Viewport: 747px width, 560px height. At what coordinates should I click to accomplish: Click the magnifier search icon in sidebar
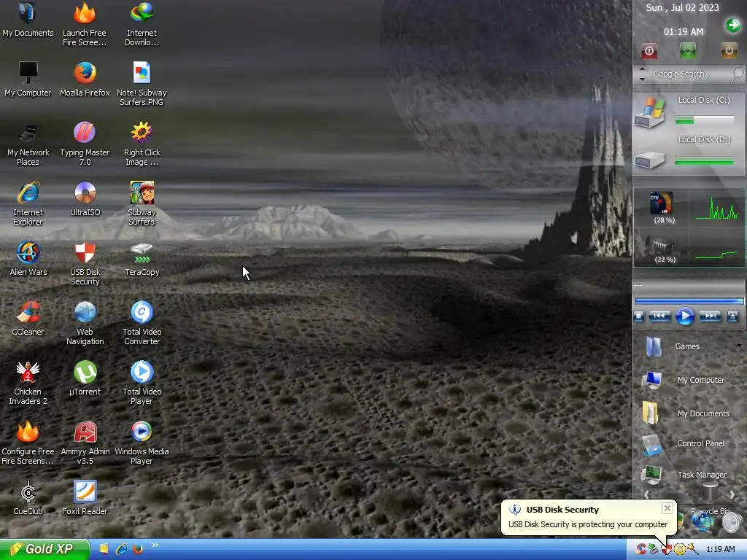(738, 74)
